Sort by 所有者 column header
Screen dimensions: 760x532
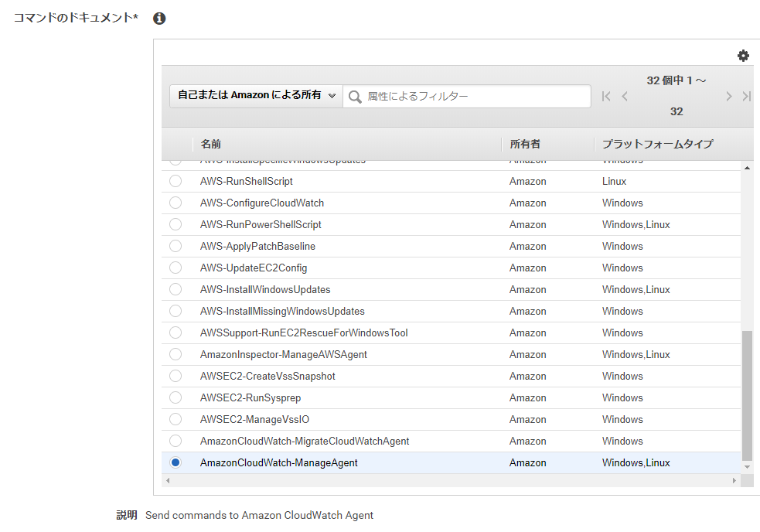pyautogui.click(x=525, y=144)
